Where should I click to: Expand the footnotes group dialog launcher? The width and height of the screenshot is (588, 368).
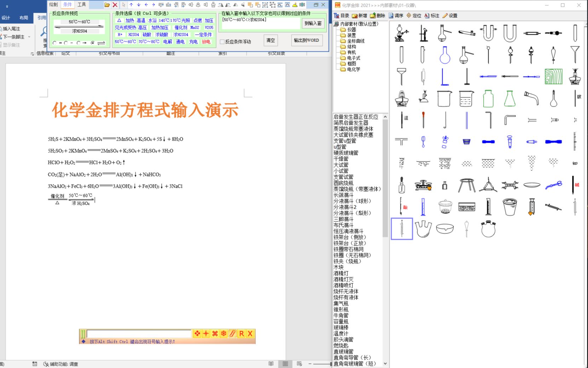tap(32, 54)
